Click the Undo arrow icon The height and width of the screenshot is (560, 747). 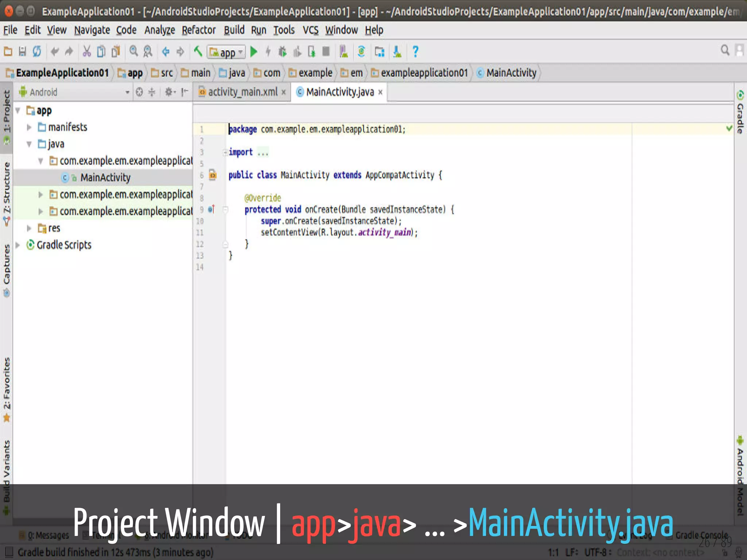(x=55, y=51)
